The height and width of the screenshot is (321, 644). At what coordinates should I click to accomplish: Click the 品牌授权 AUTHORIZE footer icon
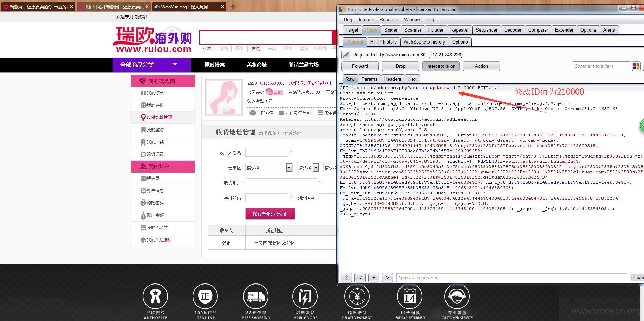coord(155,296)
